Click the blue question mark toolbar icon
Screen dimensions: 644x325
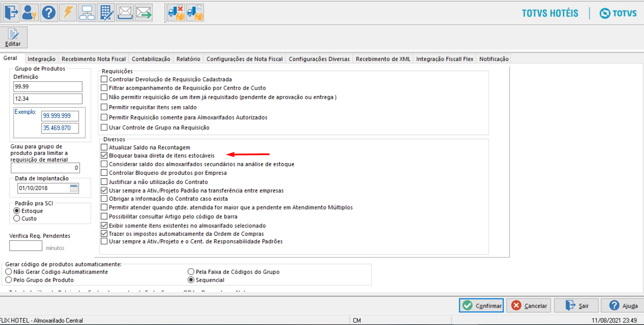(x=49, y=13)
